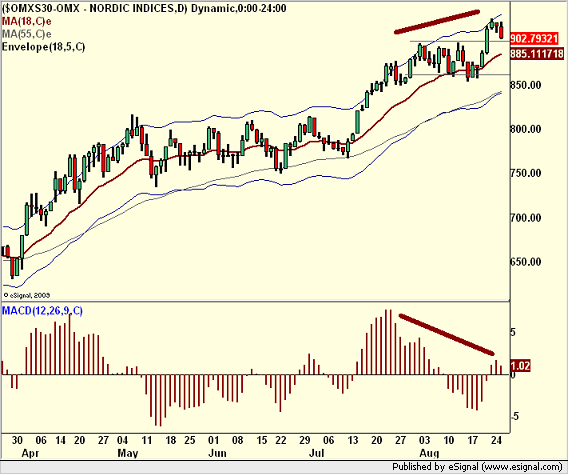
Task: Click the 5 label on MACD axis
Action: pyautogui.click(x=513, y=332)
